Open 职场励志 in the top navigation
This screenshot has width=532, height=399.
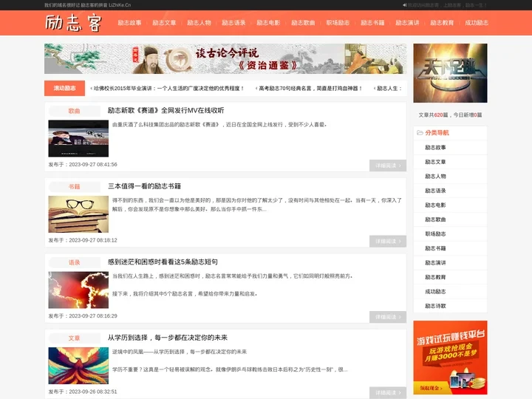click(x=338, y=23)
